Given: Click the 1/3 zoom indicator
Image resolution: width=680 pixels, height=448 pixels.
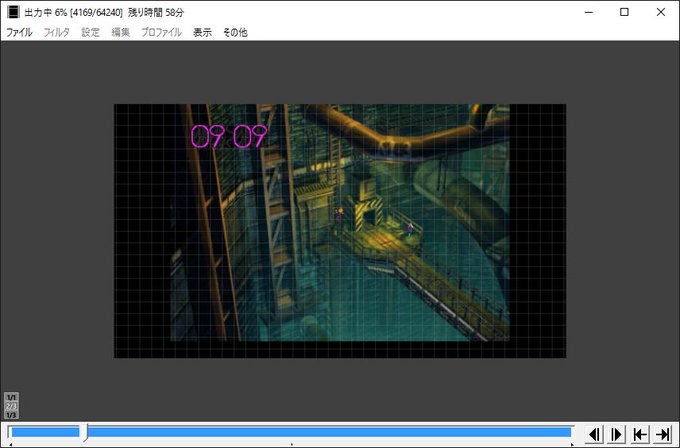Looking at the screenshot, I should pos(11,415).
